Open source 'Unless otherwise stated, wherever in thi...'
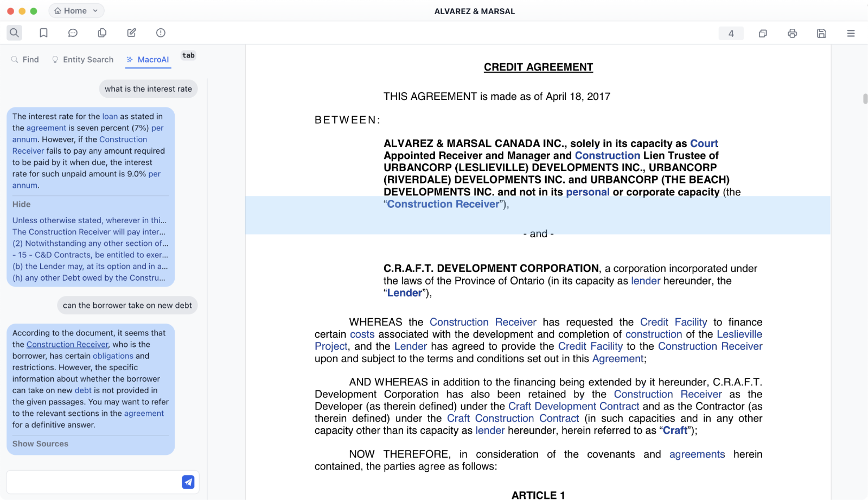 click(90, 220)
